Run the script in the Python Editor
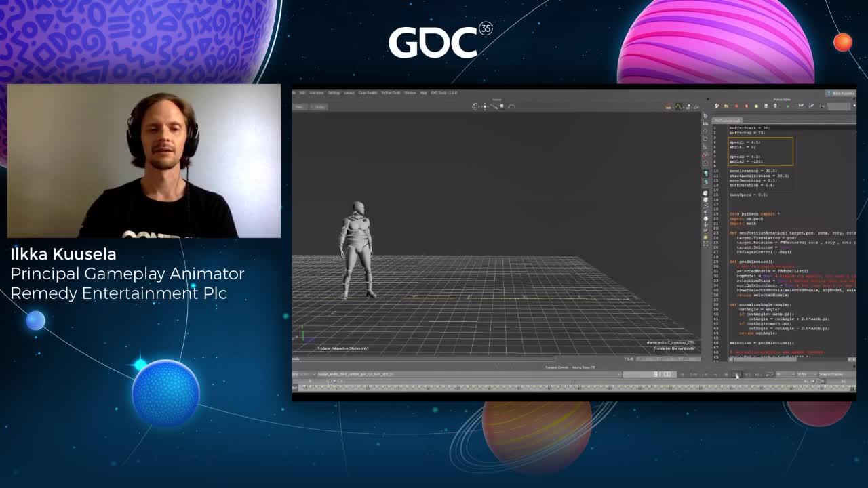 788,106
